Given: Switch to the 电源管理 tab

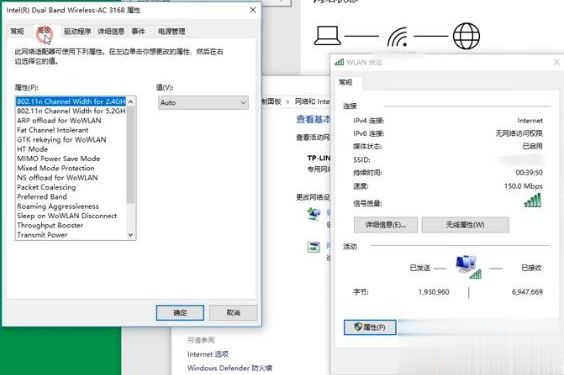Looking at the screenshot, I should (172, 32).
